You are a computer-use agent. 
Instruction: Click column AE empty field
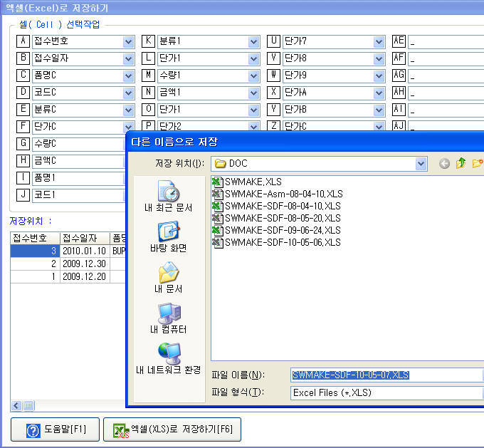click(446, 42)
